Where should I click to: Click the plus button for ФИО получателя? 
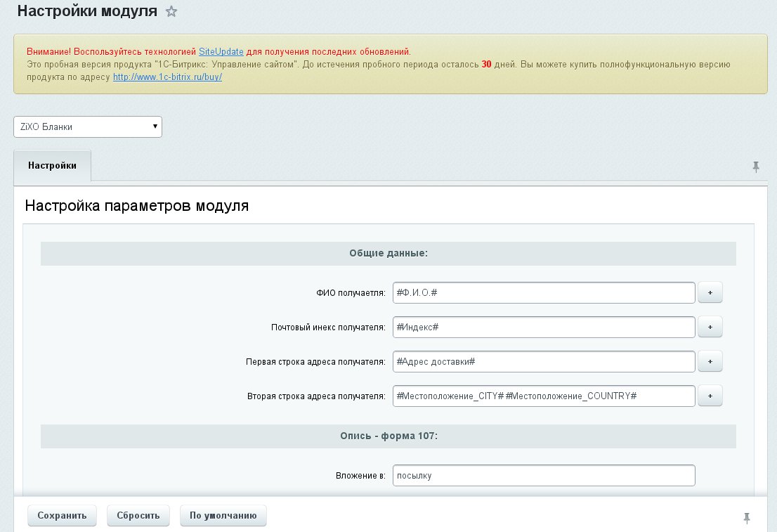[x=710, y=292]
